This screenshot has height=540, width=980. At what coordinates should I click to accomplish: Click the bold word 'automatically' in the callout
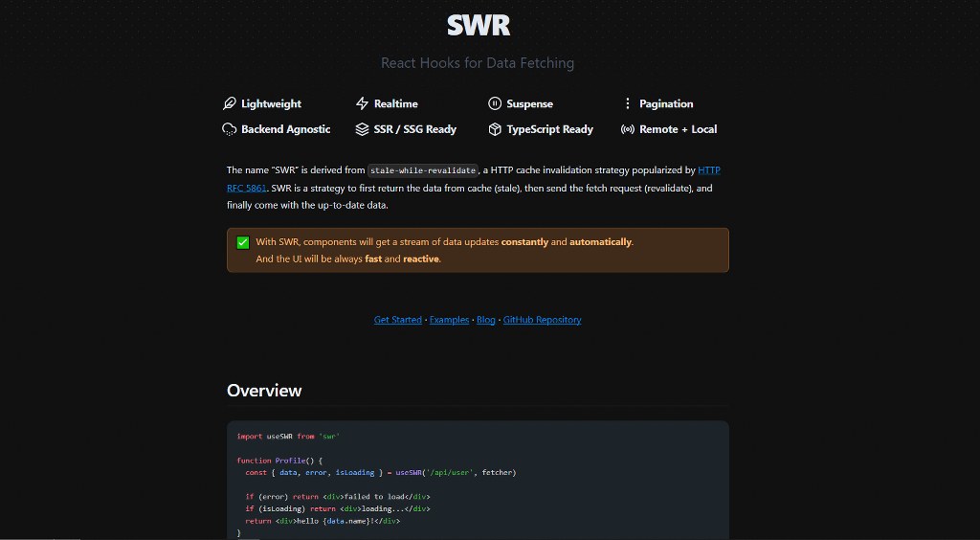tap(601, 242)
